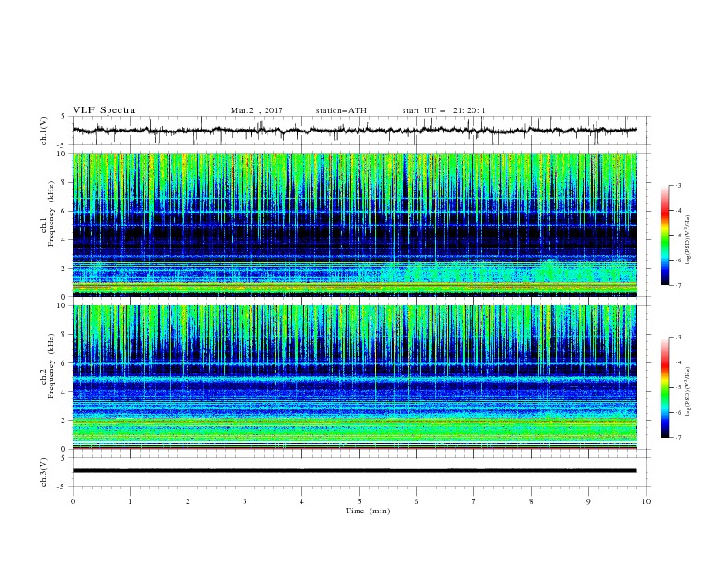The height and width of the screenshot is (563, 728).
Task: Click the "-7" label on the ch.1 colorbar
Action: click(x=677, y=286)
